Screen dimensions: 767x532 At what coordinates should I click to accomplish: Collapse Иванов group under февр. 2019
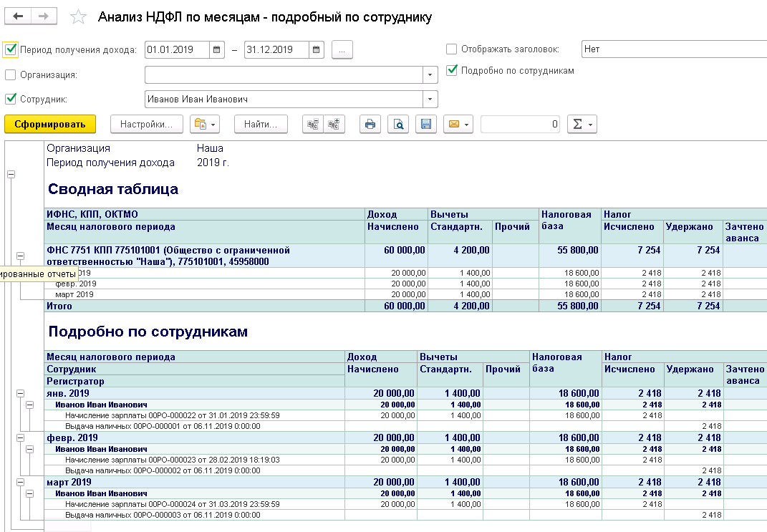coord(30,450)
